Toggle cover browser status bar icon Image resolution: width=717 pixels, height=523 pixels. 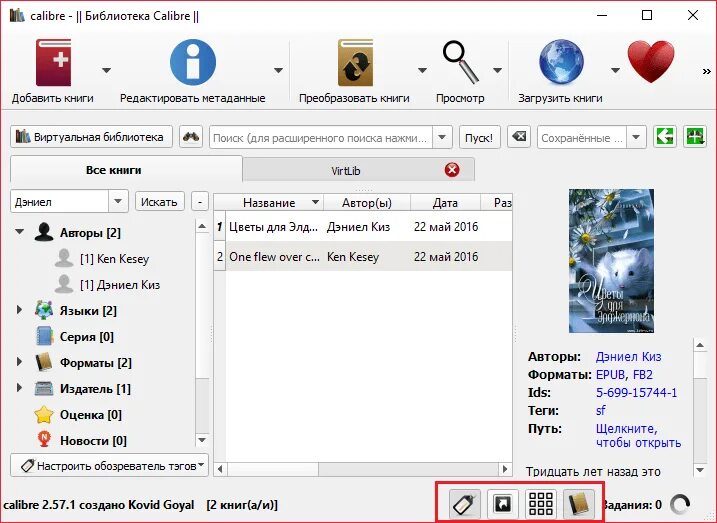(x=503, y=504)
